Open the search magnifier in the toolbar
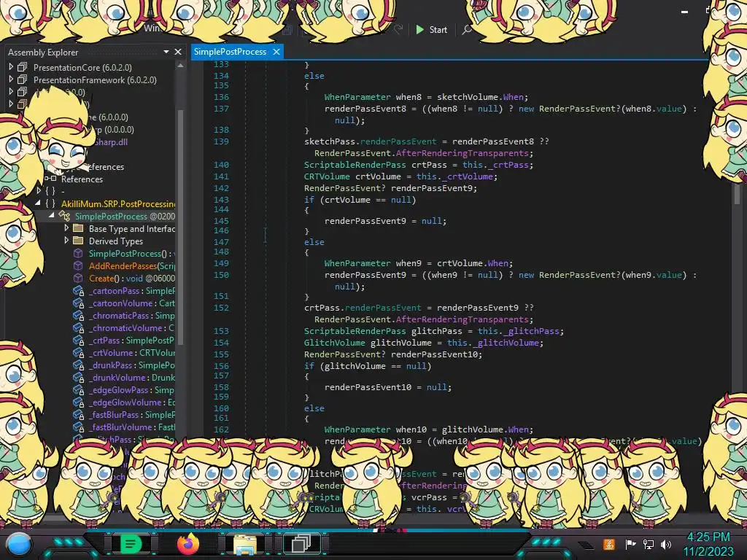 [467, 29]
